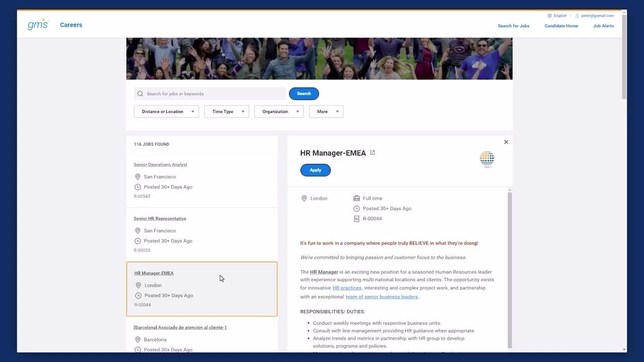Click clock icon under Senior HR Representative

[137, 241]
